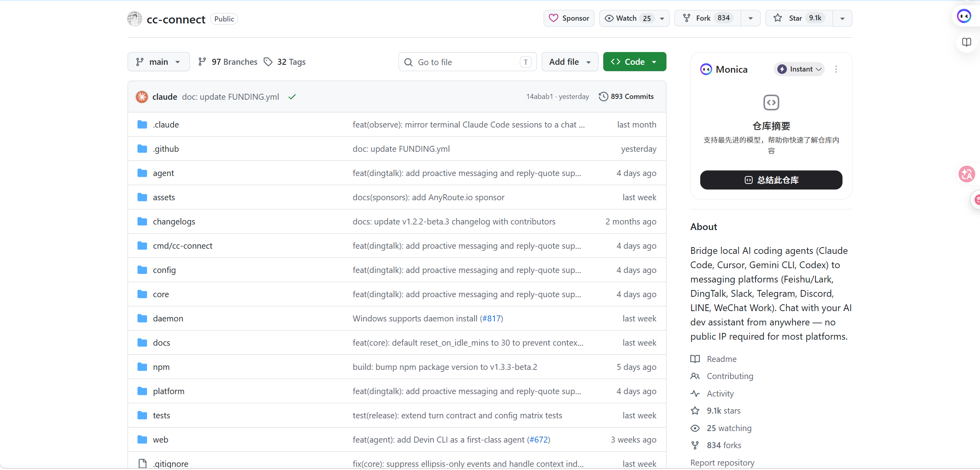The width and height of the screenshot is (980, 470).
Task: Open pull request #817 link
Action: pyautogui.click(x=492, y=319)
